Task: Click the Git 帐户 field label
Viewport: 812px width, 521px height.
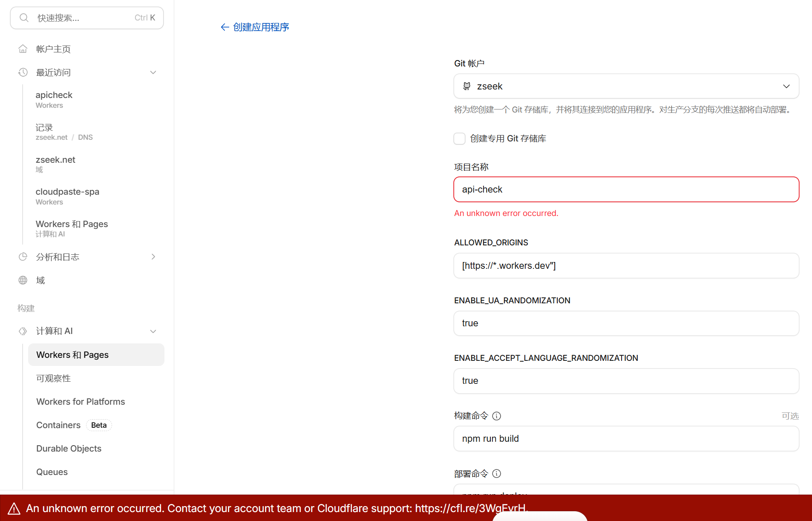Action: point(469,63)
